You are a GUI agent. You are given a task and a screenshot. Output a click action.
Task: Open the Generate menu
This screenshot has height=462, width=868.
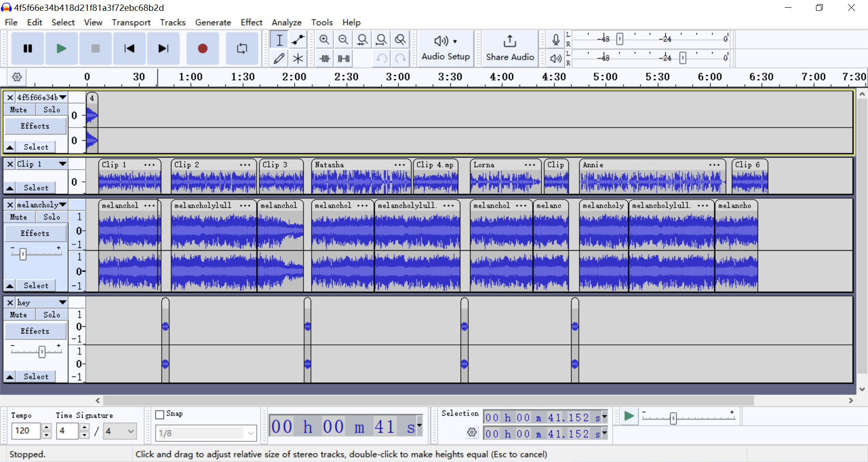[213, 22]
